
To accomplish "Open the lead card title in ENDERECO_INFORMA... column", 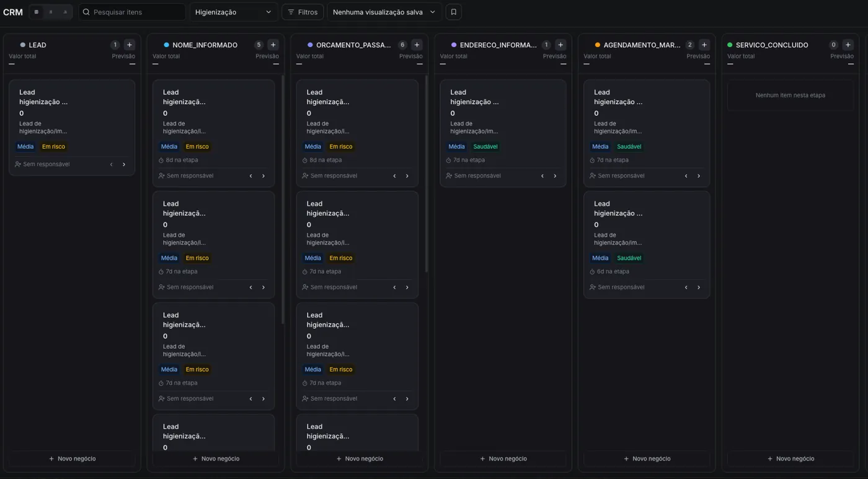I will click(x=475, y=97).
